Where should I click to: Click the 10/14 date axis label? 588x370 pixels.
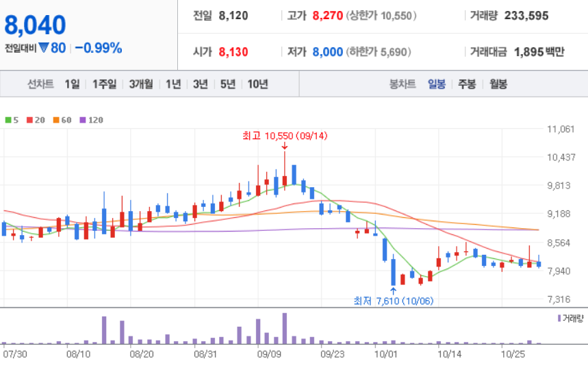[x=449, y=354]
